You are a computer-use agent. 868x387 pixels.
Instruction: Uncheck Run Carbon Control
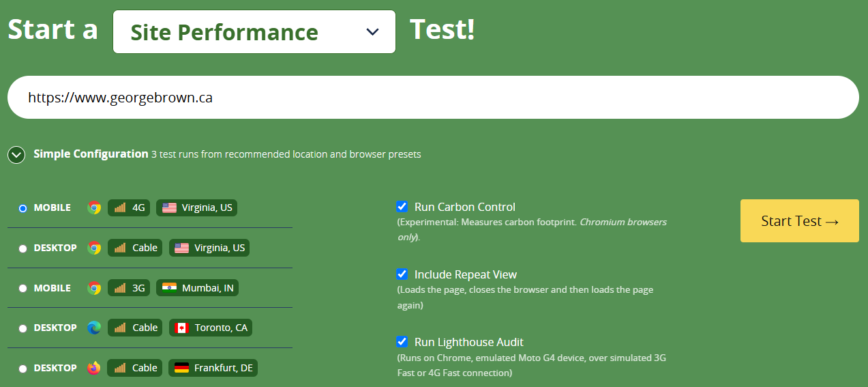(x=402, y=206)
